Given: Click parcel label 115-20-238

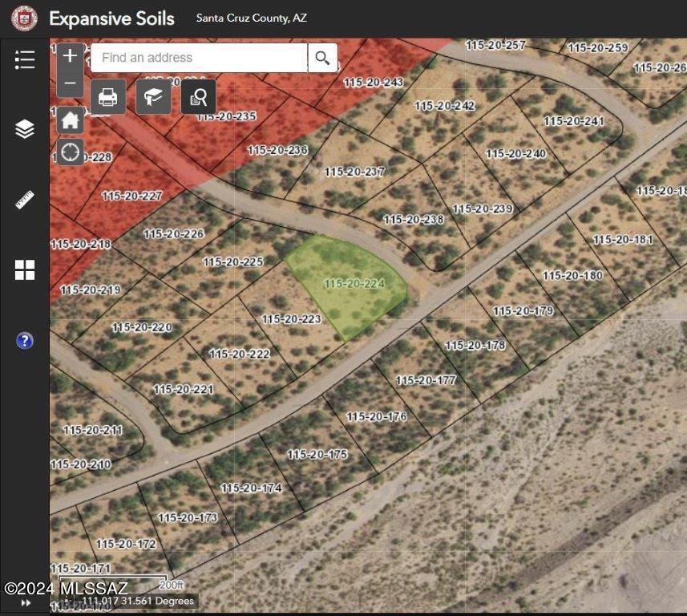Looking at the screenshot, I should coord(414,219).
